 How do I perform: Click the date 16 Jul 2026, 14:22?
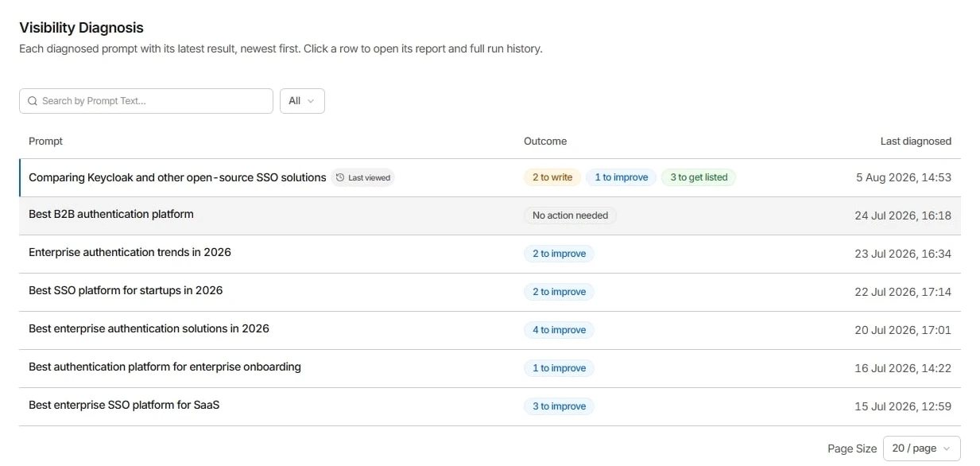click(903, 368)
